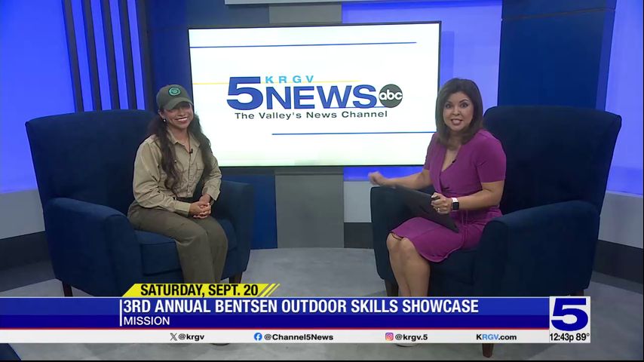The width and height of the screenshot is (644, 362).
Task: Click the Instagram icon beside @krgv.5
Action: point(389,336)
